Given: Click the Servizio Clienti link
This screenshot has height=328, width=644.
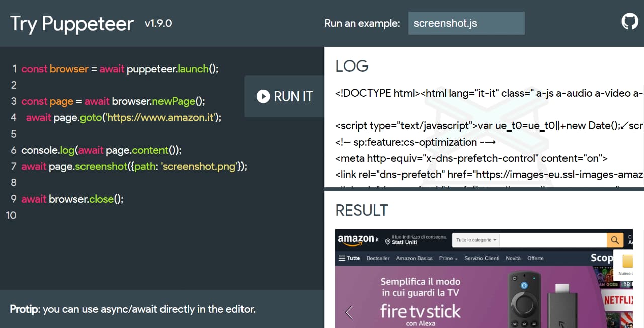Looking at the screenshot, I should coord(481,258).
